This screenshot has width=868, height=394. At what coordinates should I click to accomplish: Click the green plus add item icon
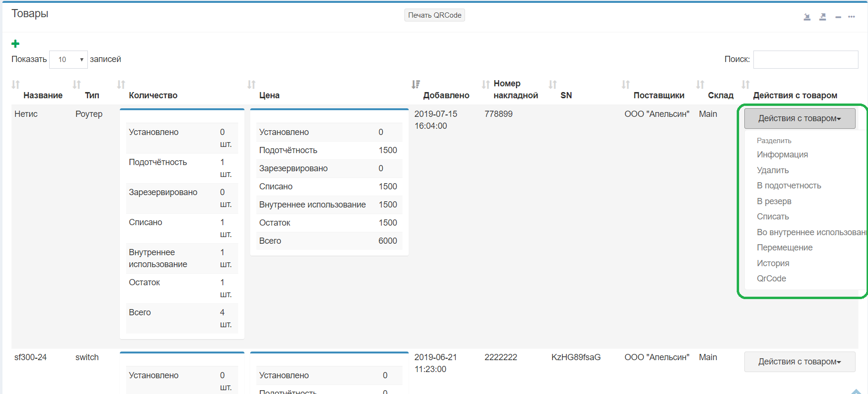tap(15, 44)
